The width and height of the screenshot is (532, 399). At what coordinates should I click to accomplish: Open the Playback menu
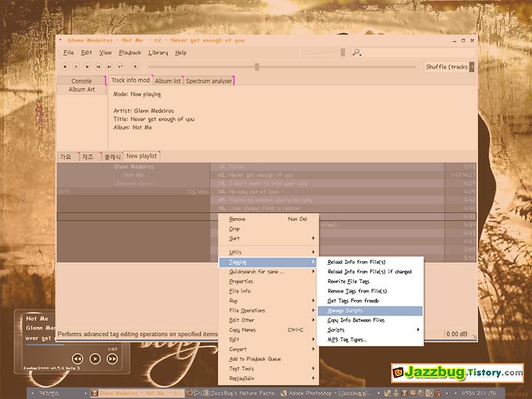coord(130,52)
